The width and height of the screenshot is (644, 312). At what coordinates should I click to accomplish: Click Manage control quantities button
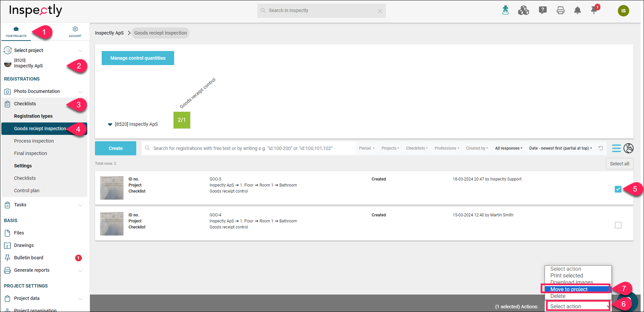[138, 58]
